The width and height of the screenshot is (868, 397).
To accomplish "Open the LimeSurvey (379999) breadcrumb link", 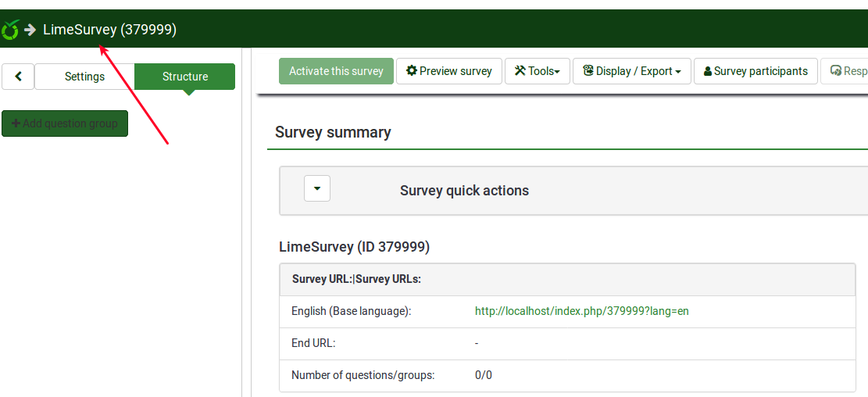I will pyautogui.click(x=109, y=30).
